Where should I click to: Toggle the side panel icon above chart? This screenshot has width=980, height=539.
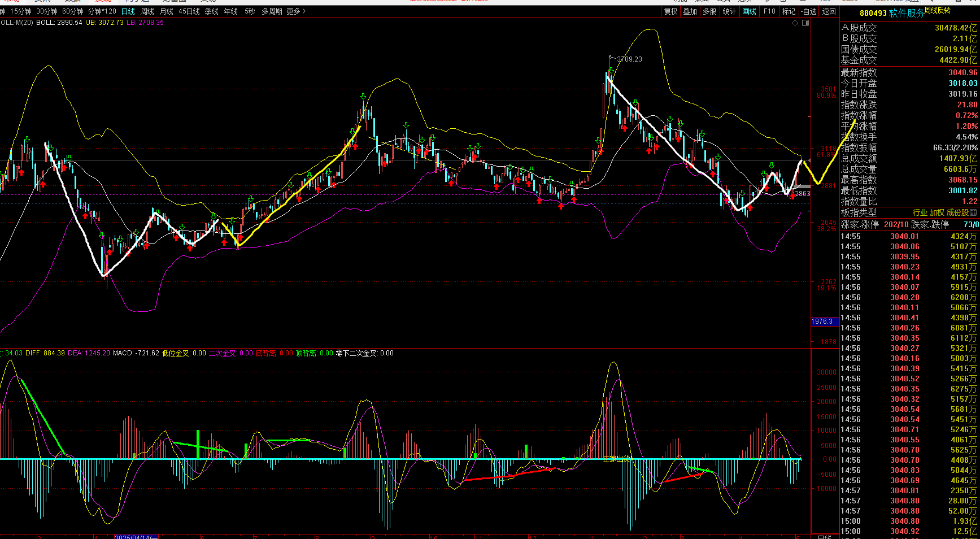click(805, 23)
